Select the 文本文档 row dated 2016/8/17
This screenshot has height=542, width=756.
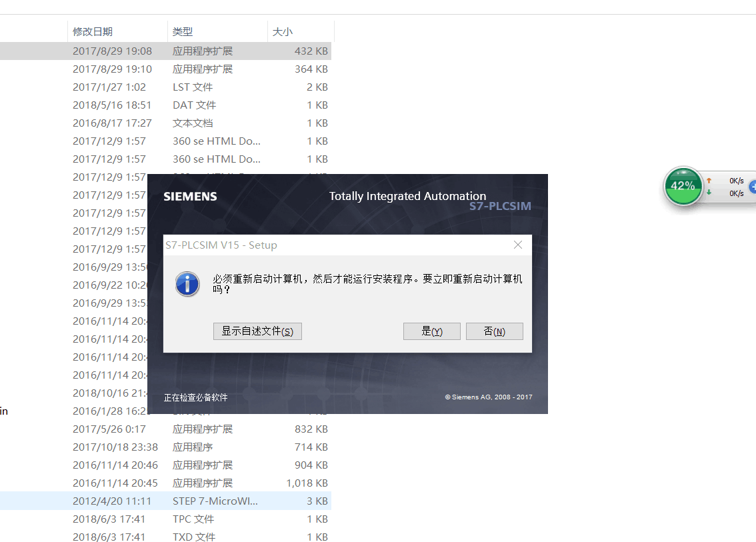(x=165, y=123)
